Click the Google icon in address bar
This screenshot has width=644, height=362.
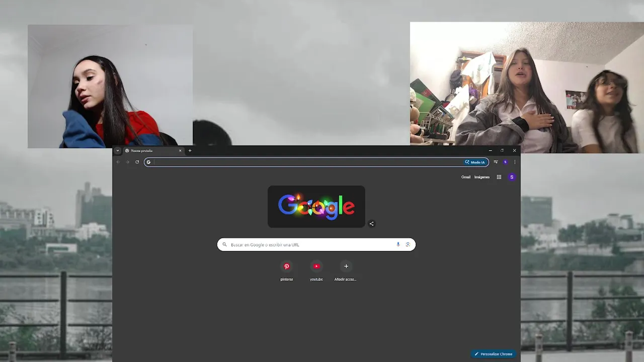point(148,162)
